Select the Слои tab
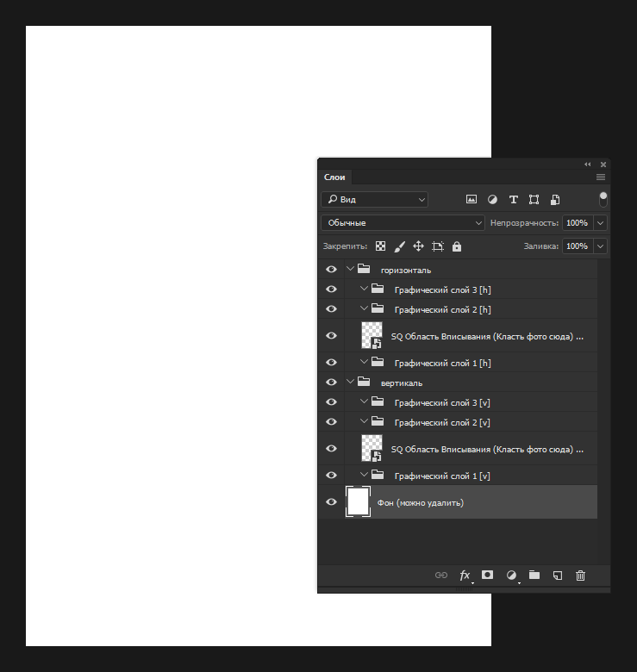This screenshot has height=672, width=637. point(334,177)
